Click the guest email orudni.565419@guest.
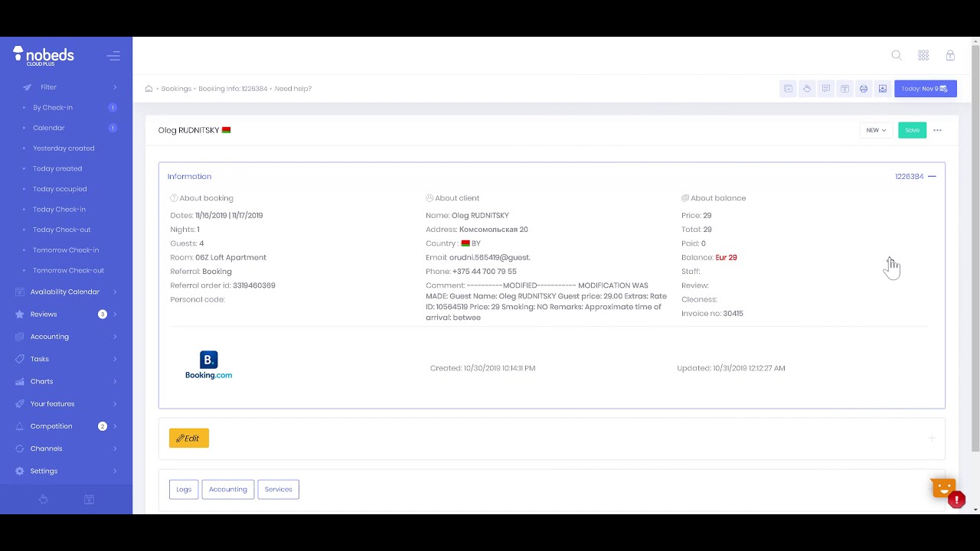Screen dimensions: 980x551 click(x=489, y=257)
